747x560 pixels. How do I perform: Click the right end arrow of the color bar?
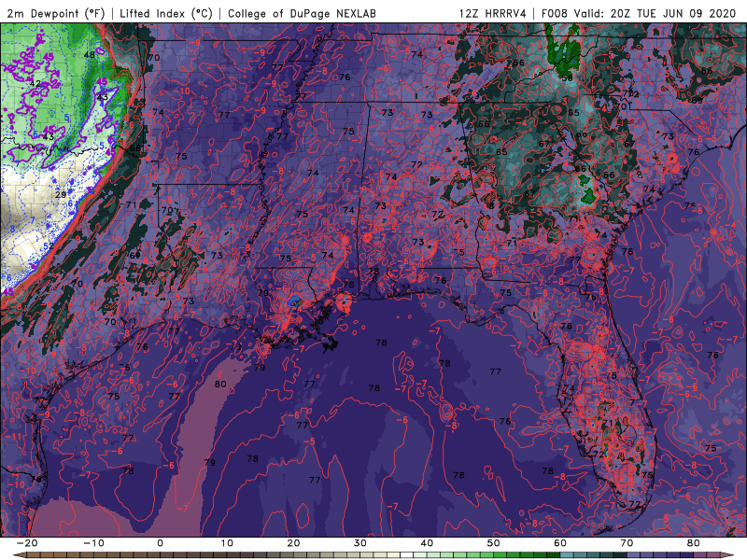pos(727,554)
